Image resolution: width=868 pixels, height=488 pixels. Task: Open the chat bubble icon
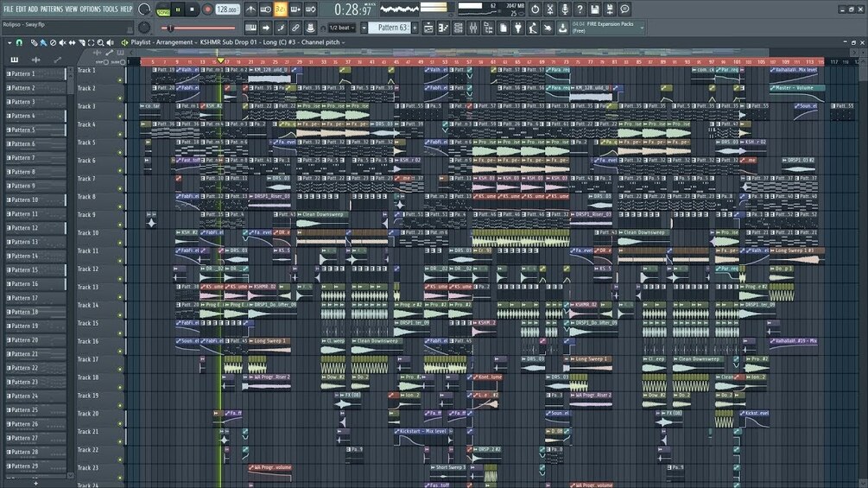pyautogui.click(x=624, y=10)
